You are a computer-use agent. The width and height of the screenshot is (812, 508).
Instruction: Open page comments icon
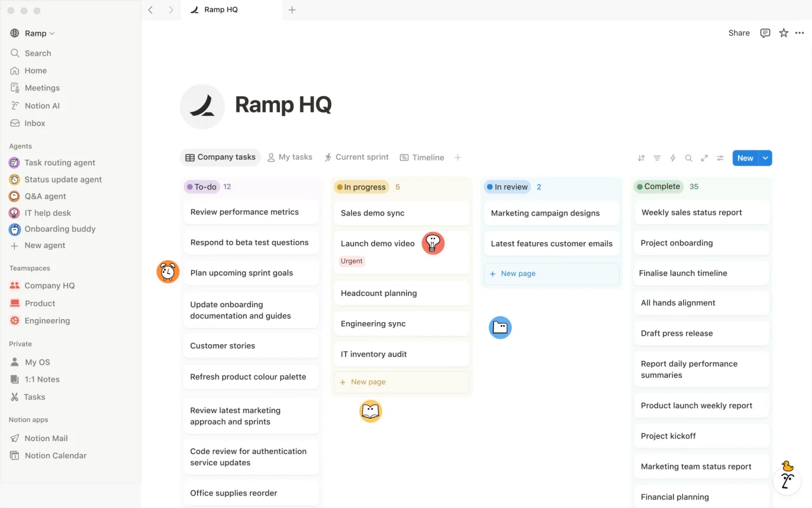765,33
